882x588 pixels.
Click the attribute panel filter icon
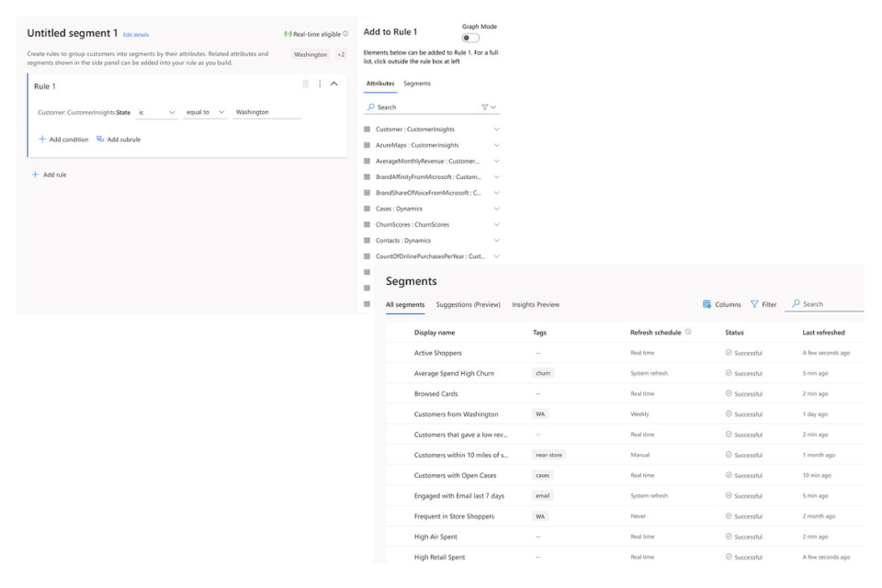(x=486, y=107)
